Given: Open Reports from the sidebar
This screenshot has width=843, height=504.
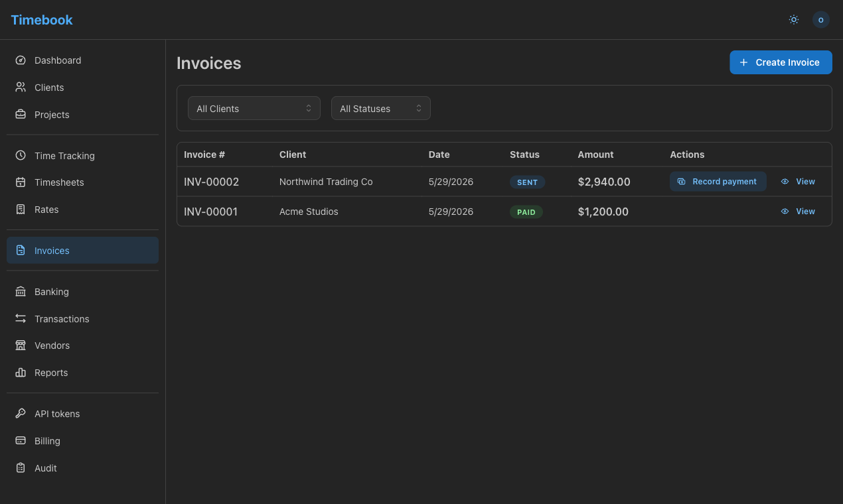Looking at the screenshot, I should tap(82, 373).
